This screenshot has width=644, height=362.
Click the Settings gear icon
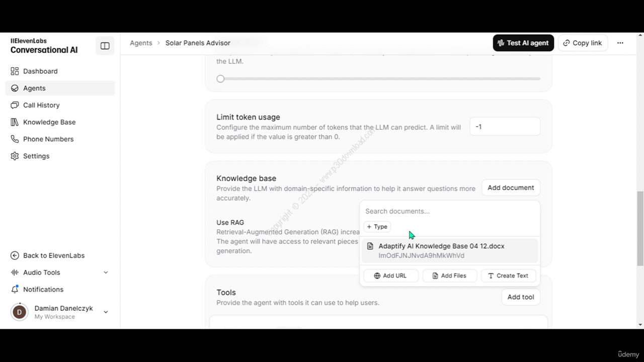coord(15,156)
